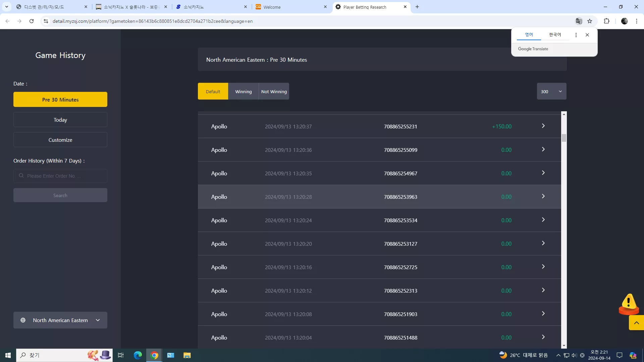Select the 한국어 tab in Translate popup
Image resolution: width=644 pixels, height=362 pixels.
pos(555,35)
